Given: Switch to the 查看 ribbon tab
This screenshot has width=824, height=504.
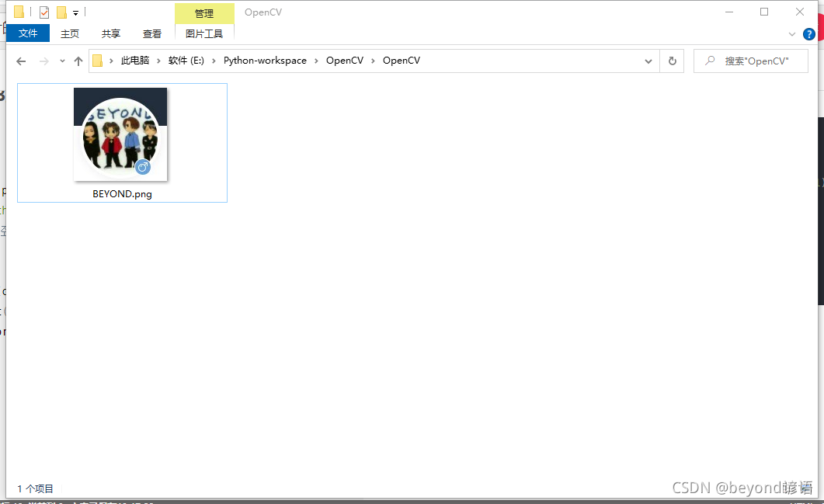Looking at the screenshot, I should click(152, 33).
